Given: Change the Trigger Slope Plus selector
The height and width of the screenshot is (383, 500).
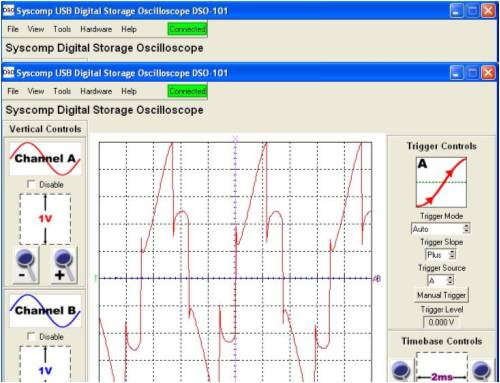Looking at the screenshot, I should tap(441, 255).
